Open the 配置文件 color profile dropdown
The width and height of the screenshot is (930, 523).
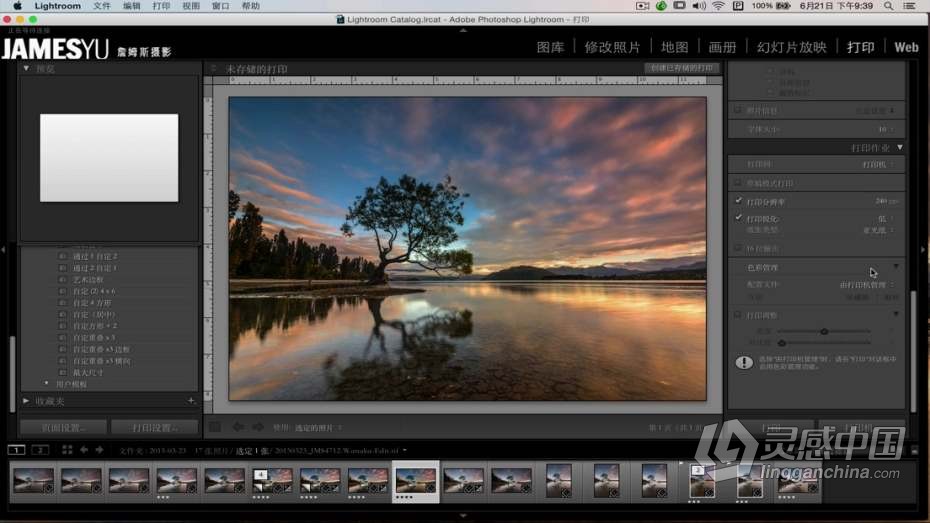point(866,285)
